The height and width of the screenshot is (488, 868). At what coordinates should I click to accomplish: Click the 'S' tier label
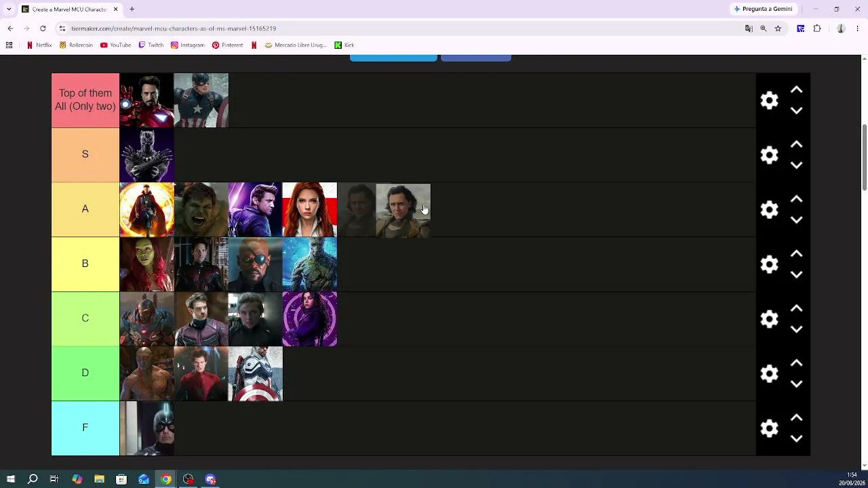(85, 155)
